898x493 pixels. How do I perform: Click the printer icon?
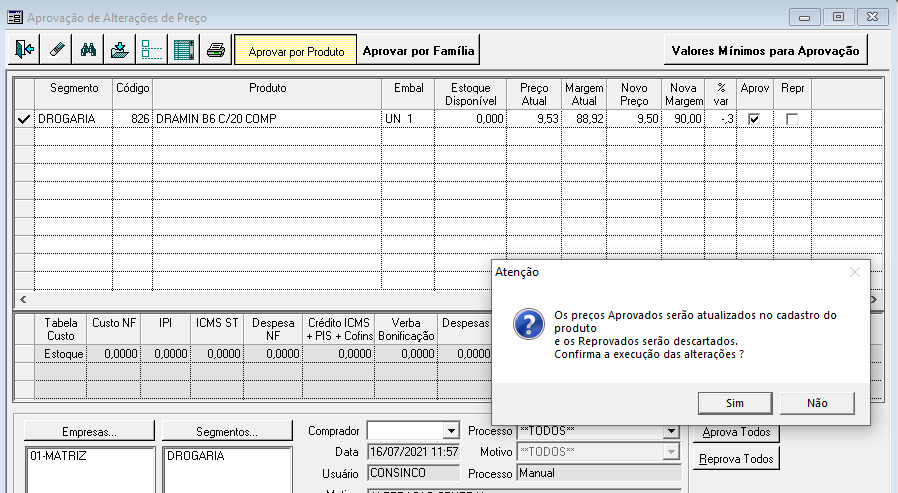pos(216,50)
